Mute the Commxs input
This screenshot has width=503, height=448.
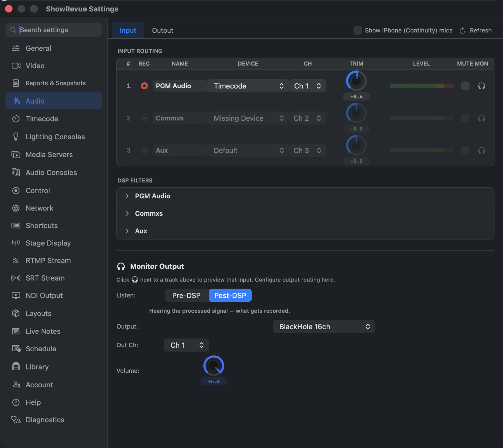pyautogui.click(x=465, y=118)
